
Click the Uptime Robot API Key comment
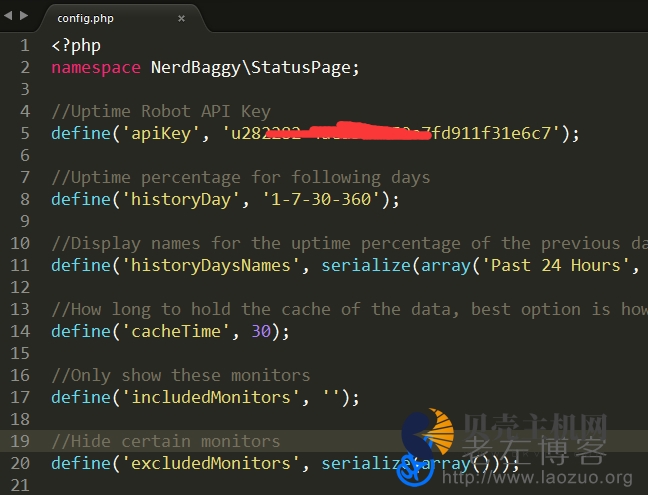pos(160,111)
